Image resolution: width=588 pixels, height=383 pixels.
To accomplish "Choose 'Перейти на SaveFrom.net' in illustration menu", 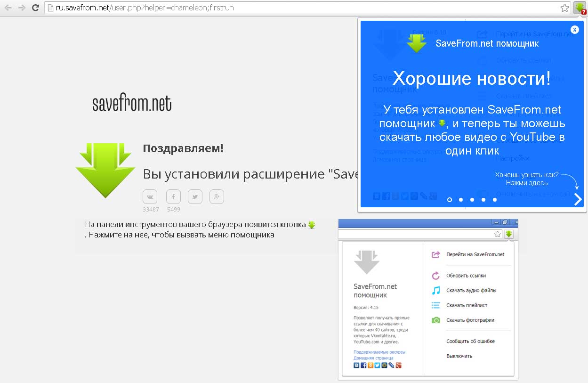I will [475, 254].
